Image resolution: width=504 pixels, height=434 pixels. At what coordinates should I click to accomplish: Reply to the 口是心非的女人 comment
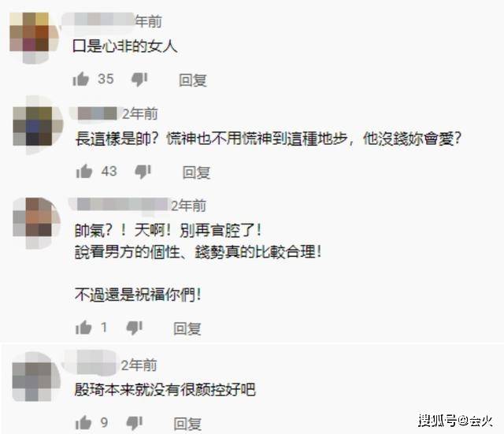(193, 80)
